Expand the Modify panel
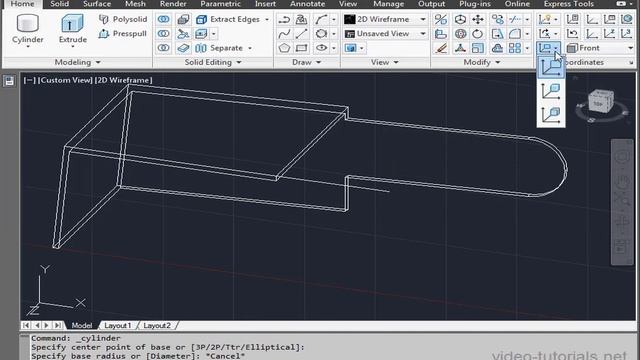This screenshot has height=360, width=640. (x=482, y=62)
